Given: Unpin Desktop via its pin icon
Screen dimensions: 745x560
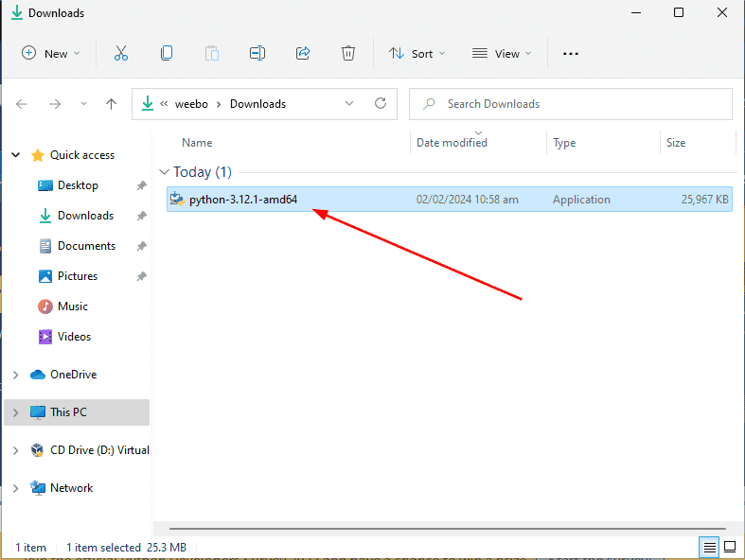Looking at the screenshot, I should (142, 185).
